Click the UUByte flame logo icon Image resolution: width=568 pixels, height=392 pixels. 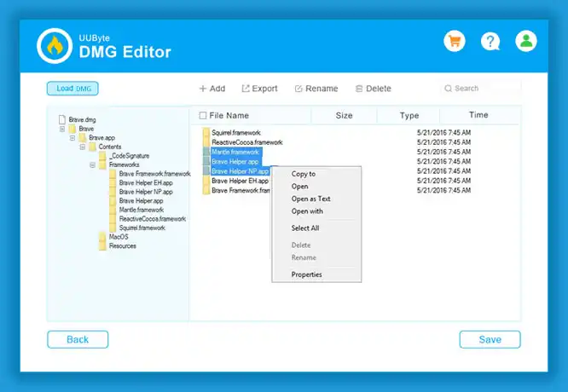(55, 46)
